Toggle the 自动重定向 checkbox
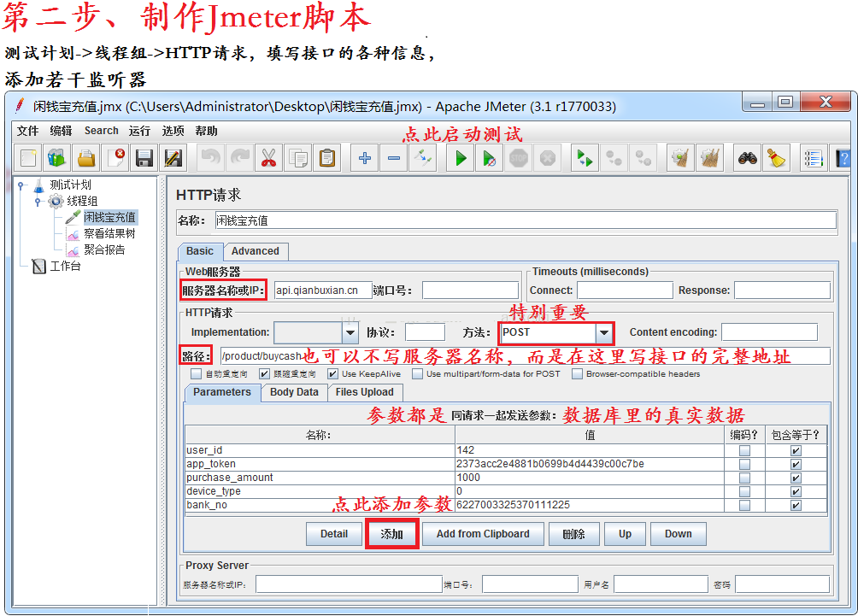This screenshot has width=858, height=616. (196, 373)
